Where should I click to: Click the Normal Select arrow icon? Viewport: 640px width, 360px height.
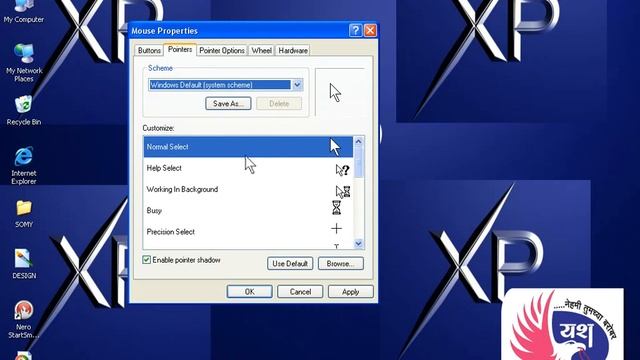[x=335, y=147]
